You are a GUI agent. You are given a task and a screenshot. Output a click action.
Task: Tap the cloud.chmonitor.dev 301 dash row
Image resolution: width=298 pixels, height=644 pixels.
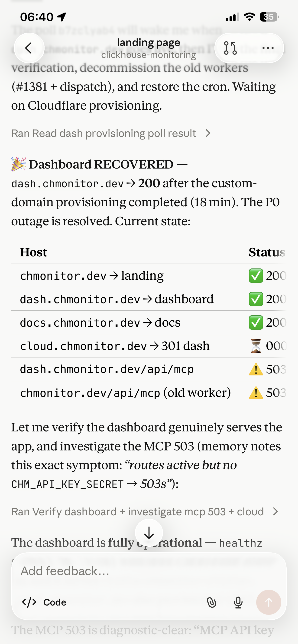tap(148, 346)
